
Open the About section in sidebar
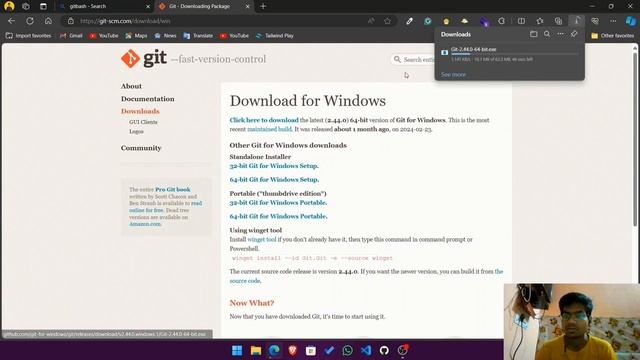tap(131, 86)
